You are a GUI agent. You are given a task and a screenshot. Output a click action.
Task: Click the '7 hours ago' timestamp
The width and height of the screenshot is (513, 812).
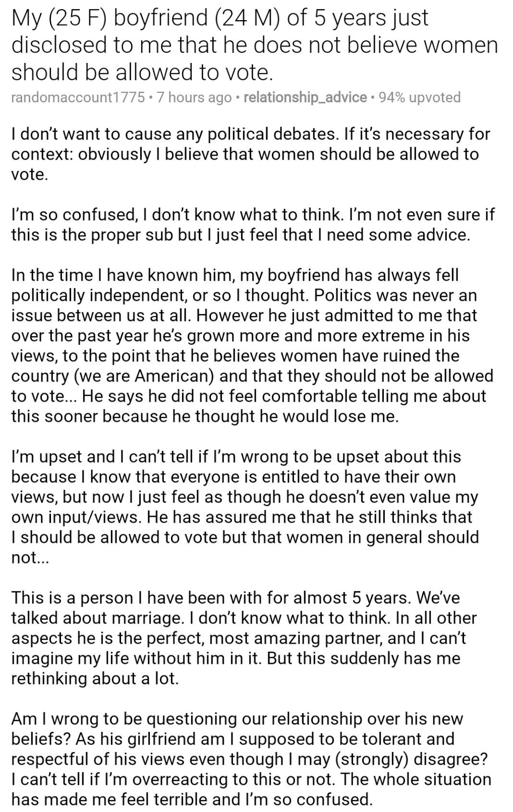[x=194, y=97]
